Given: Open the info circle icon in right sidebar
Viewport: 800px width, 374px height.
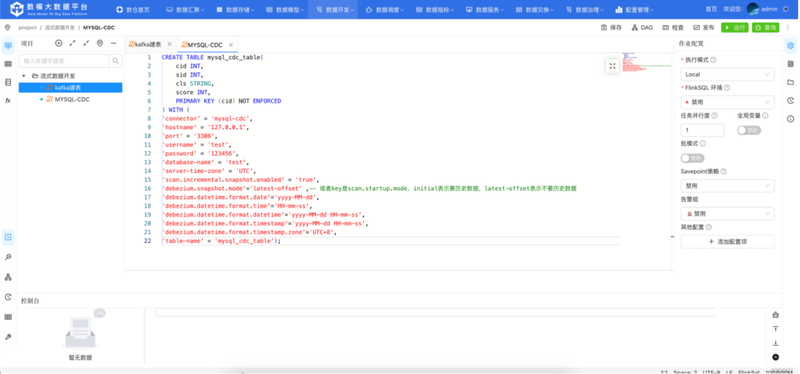Looking at the screenshot, I should (790, 119).
